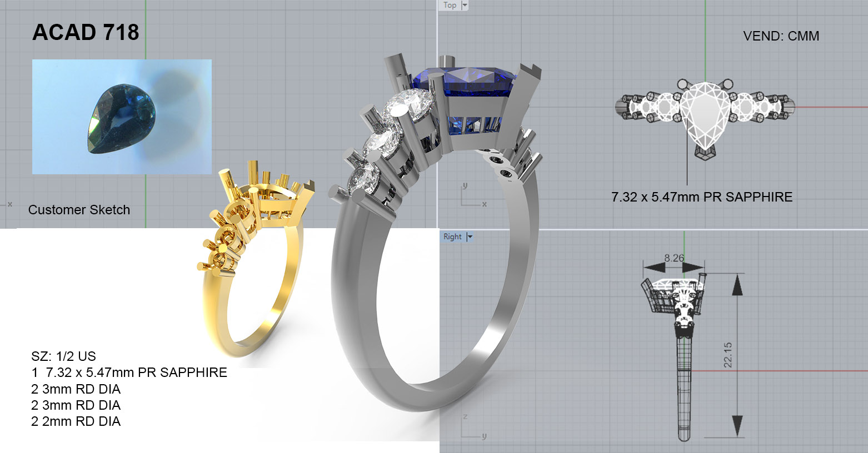Click the x-y axis icon in Top viewport

(473, 195)
